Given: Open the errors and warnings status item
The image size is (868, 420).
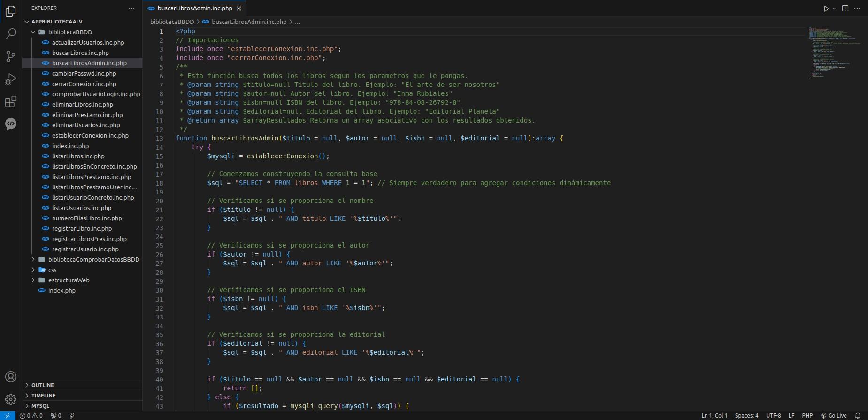Looking at the screenshot, I should [x=31, y=416].
